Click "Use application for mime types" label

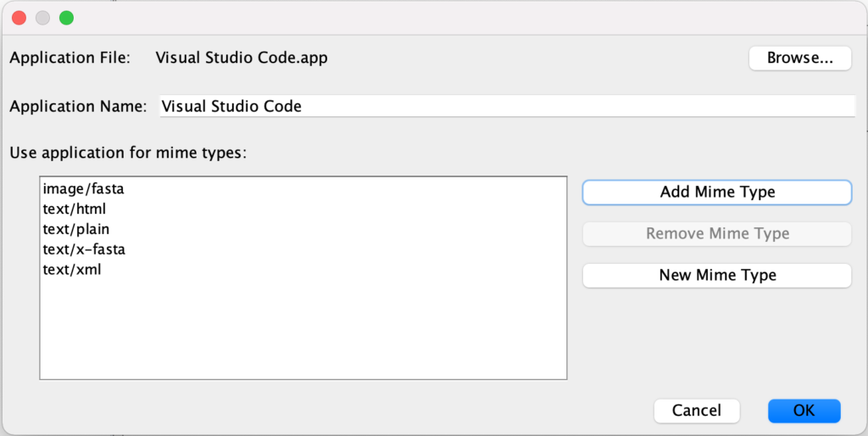[127, 154]
